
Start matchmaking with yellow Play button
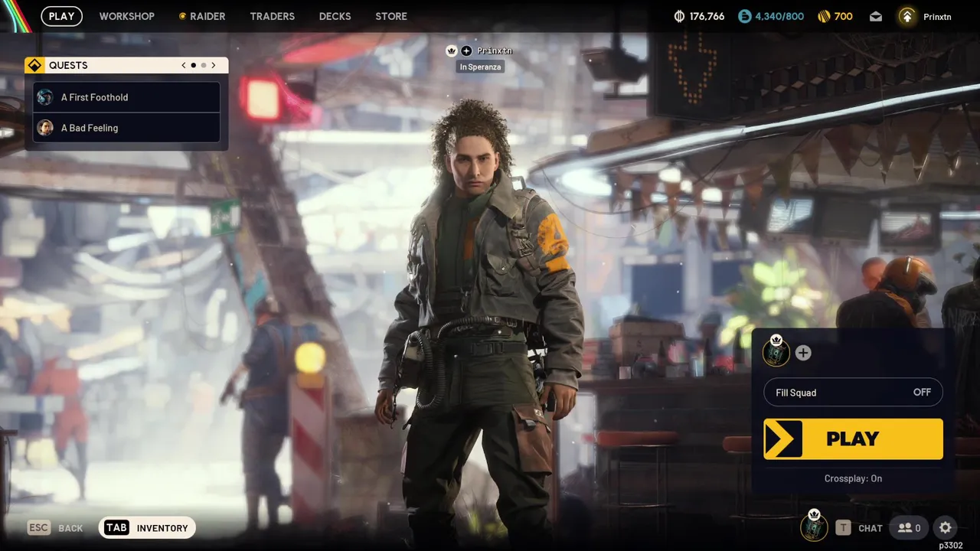(x=853, y=439)
